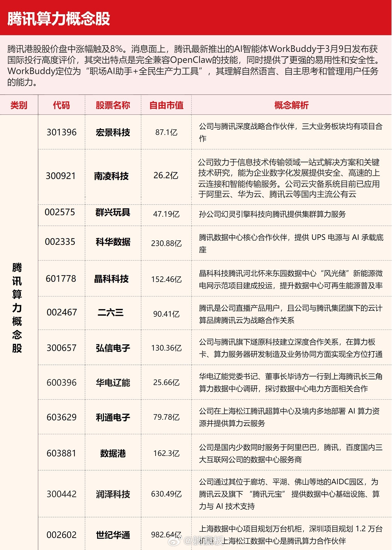
Task: Click stock code 300442
Action: pyautogui.click(x=61, y=494)
